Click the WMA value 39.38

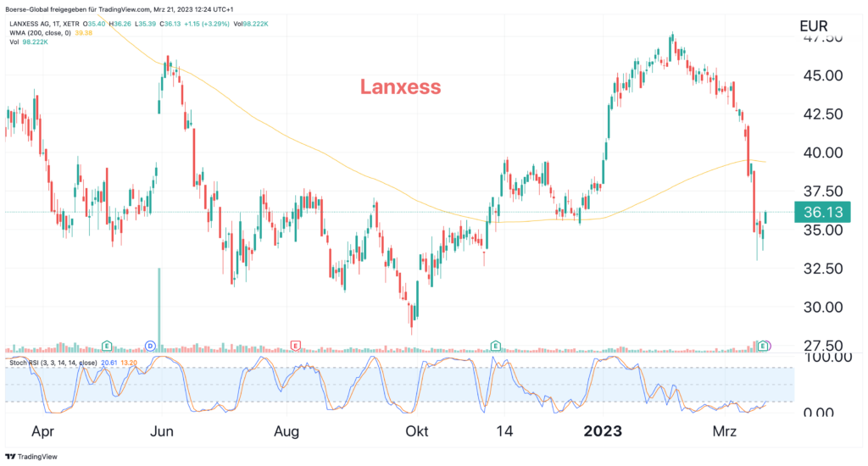(x=84, y=33)
